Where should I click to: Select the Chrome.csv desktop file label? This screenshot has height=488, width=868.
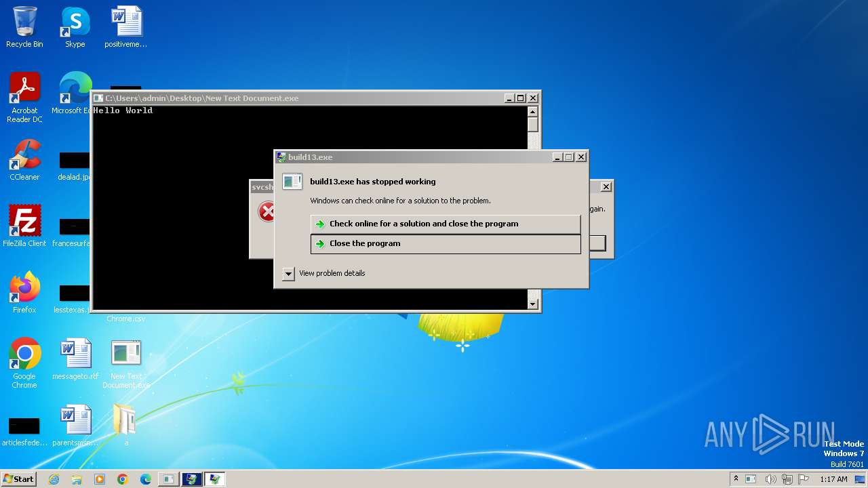coord(126,319)
